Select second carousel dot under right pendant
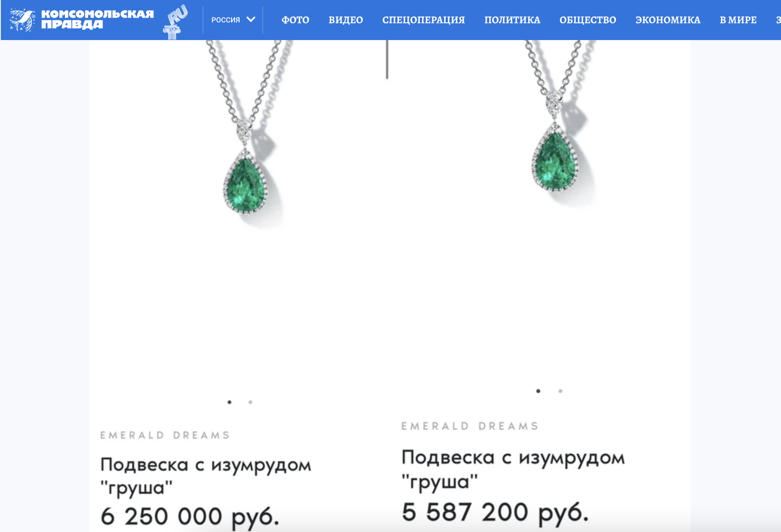Screen dimensions: 781x532 tap(560, 391)
